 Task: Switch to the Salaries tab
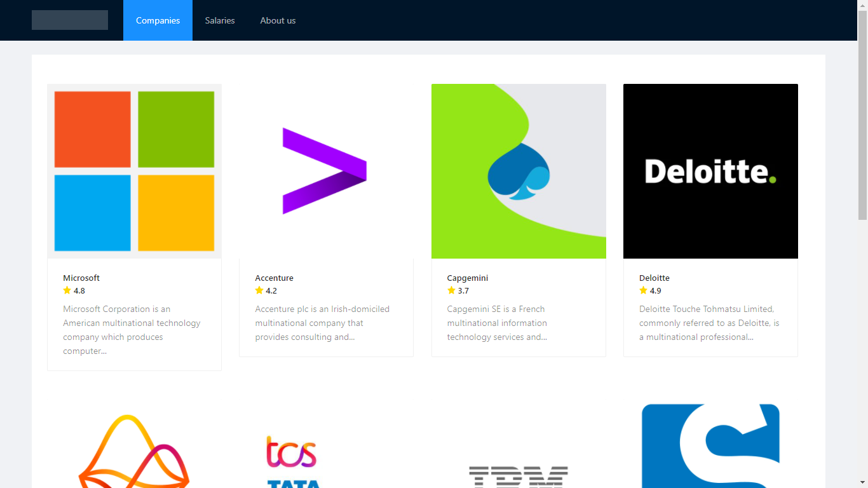pos(220,20)
